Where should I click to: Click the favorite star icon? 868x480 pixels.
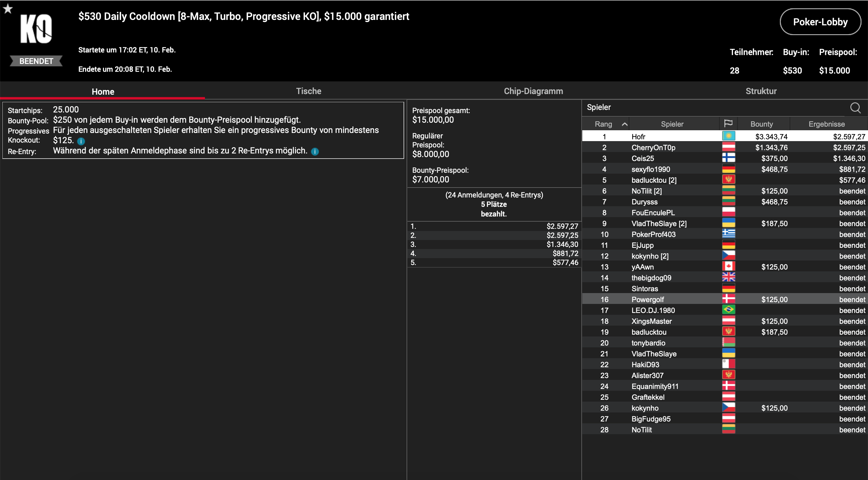(8, 8)
